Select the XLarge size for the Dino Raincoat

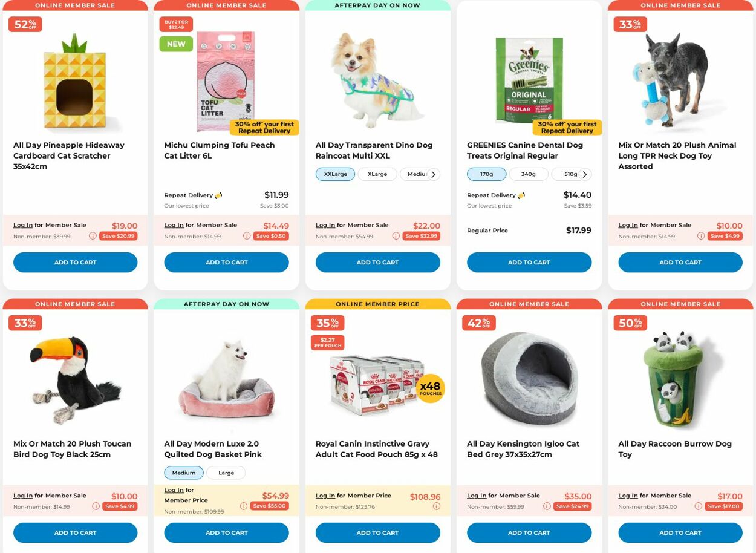point(377,174)
